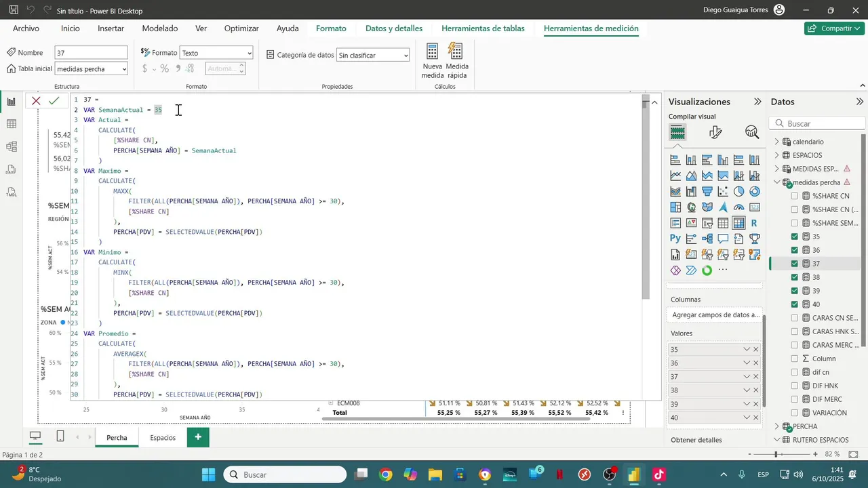This screenshot has width=868, height=488.
Task: Choose the Python visual
Action: click(675, 239)
